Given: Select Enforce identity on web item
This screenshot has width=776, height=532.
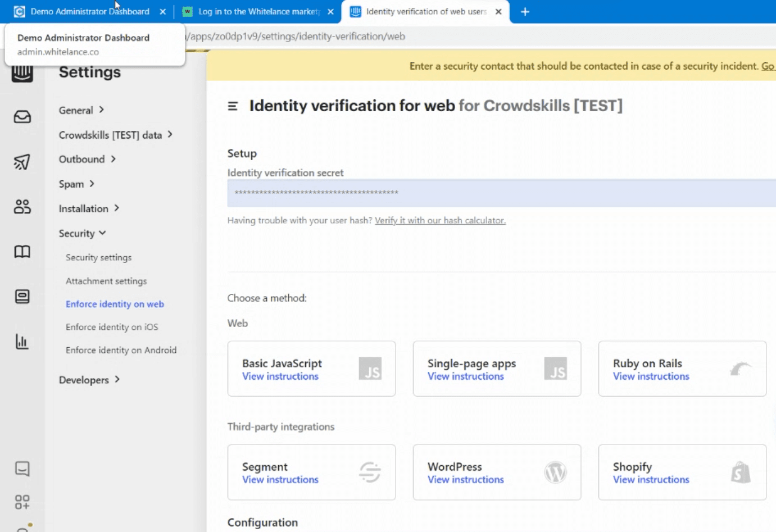Looking at the screenshot, I should coord(115,304).
